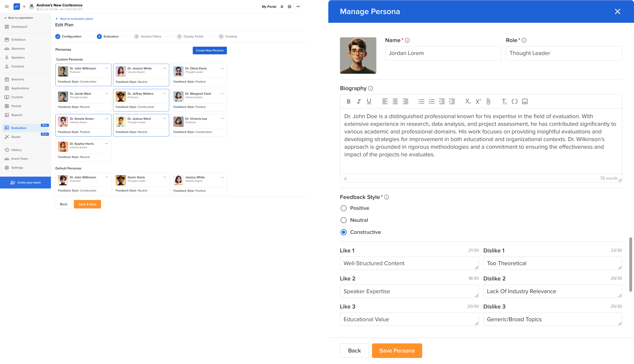Select the Constructive feedback style radio
634x364 pixels.
[343, 232]
